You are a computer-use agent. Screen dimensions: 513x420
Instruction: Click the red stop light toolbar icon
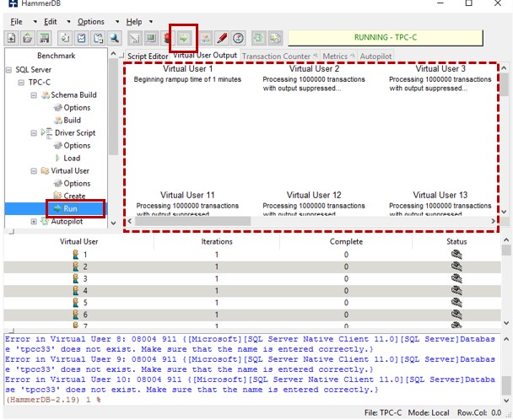(x=166, y=38)
